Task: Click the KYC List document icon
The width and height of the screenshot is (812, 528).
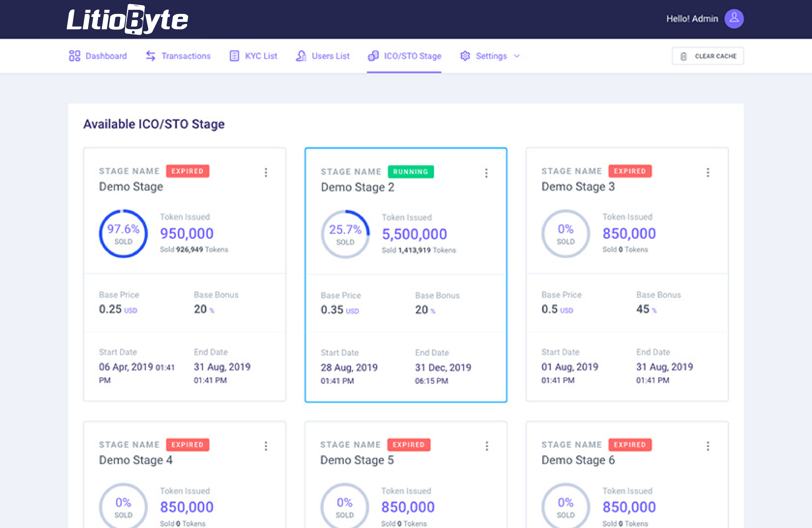Action: [234, 56]
